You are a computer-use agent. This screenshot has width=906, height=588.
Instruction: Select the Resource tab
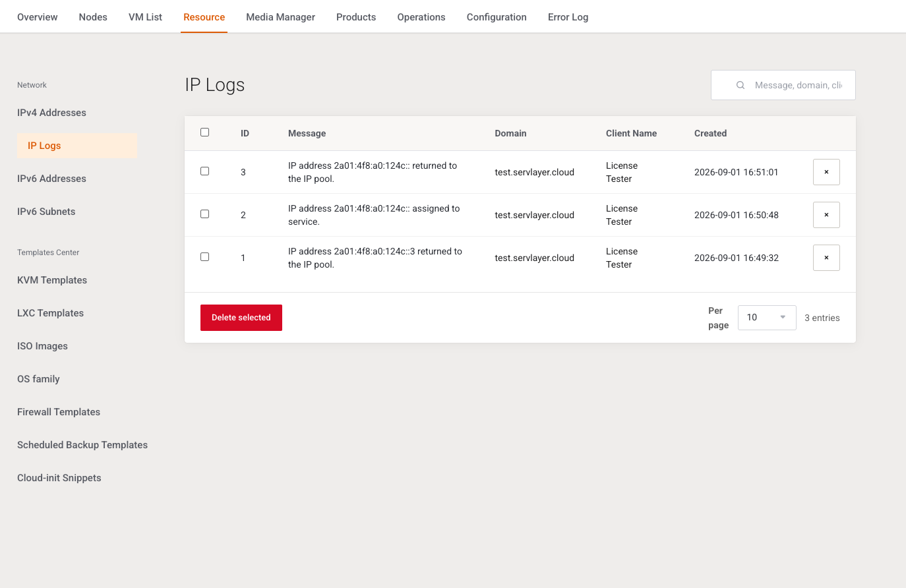tap(204, 17)
